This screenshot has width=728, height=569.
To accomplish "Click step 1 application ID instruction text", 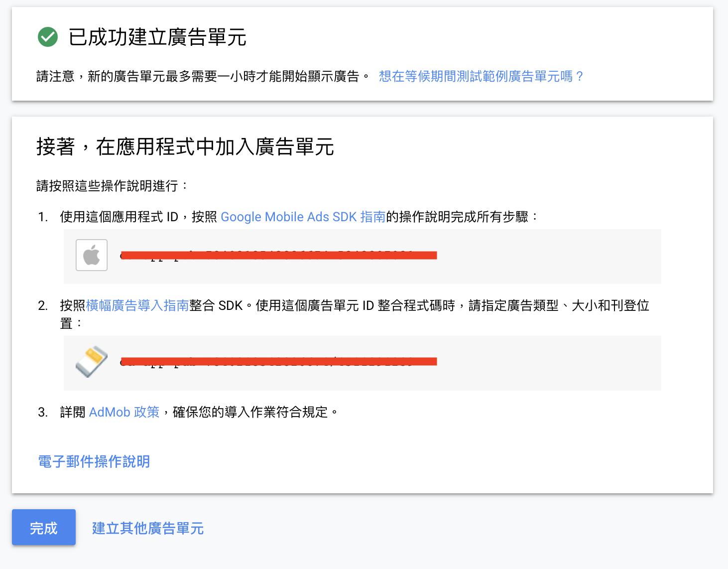I will (300, 217).
